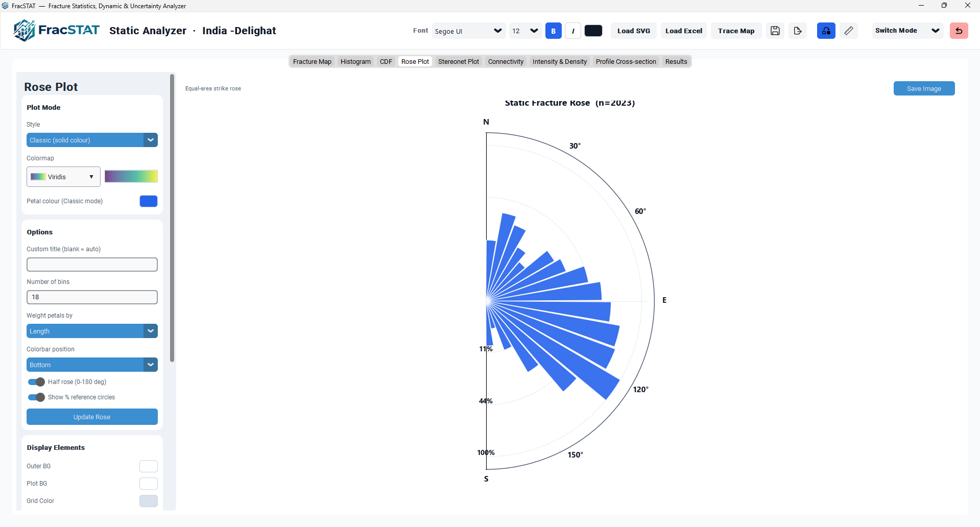
Task: Open the Segoe UI font dropdown
Action: [x=469, y=31]
